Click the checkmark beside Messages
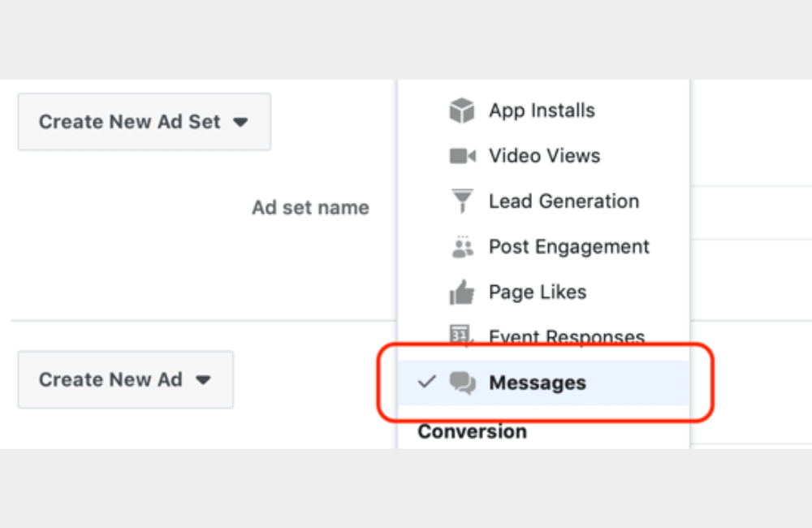 coord(426,382)
